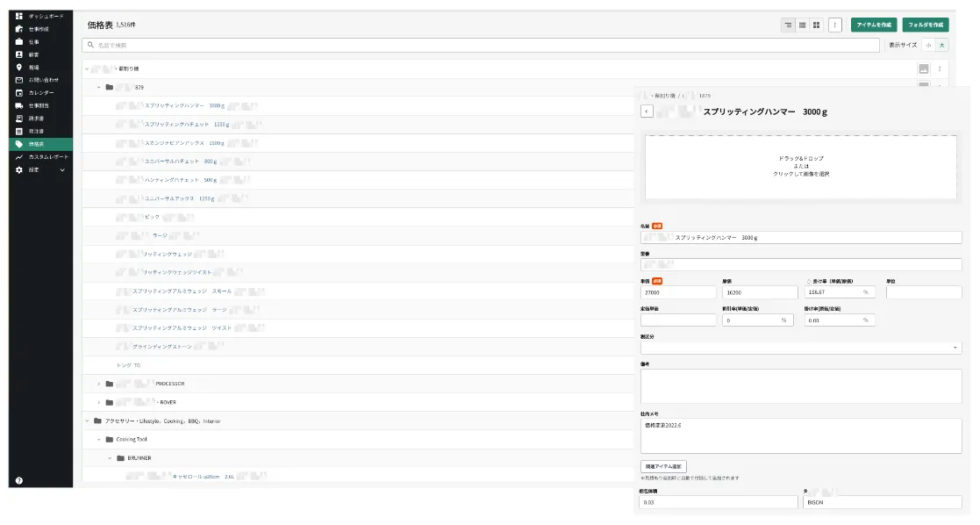Click the 請求書 sidebar icon
The image size is (980, 525).
[18, 119]
